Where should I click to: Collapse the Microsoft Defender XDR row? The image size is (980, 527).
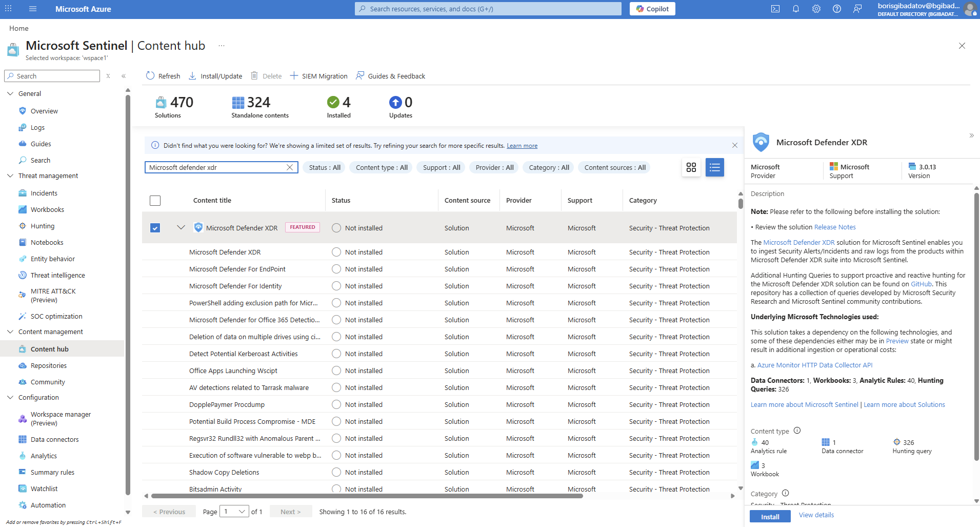[181, 227]
